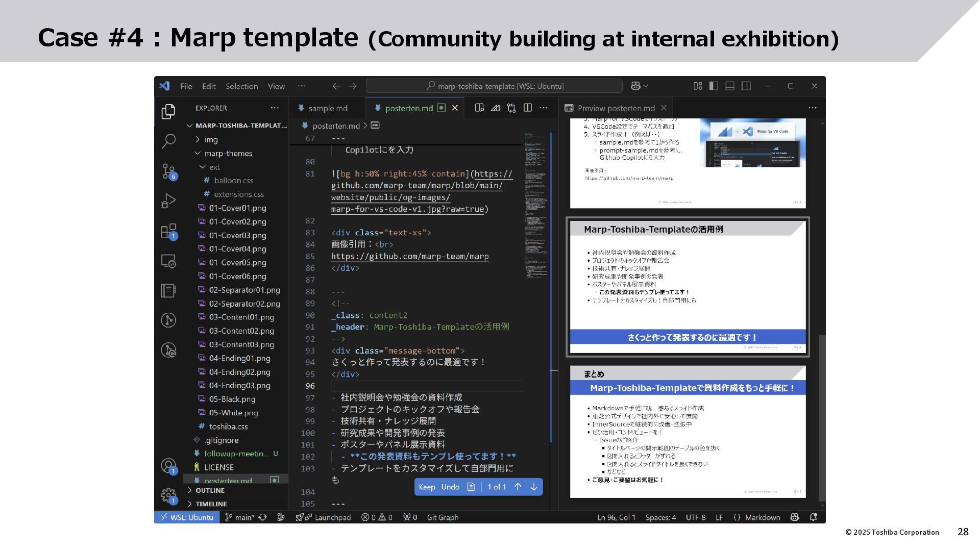Open Run and Debug view
This screenshot has width=980, height=551.
click(168, 201)
